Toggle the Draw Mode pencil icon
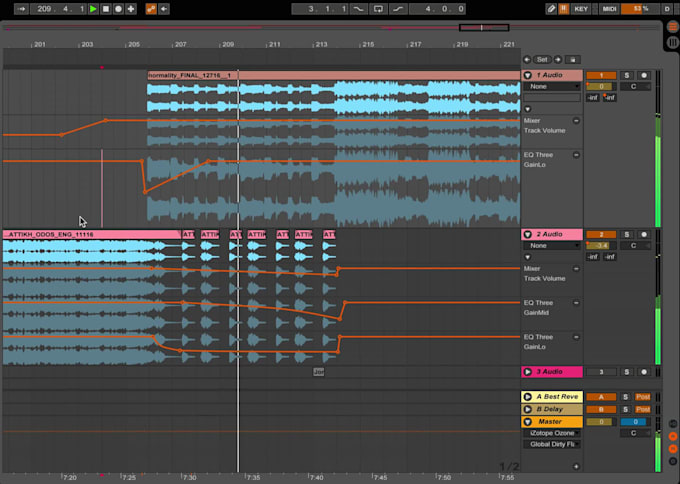This screenshot has width=680, height=484. click(551, 9)
